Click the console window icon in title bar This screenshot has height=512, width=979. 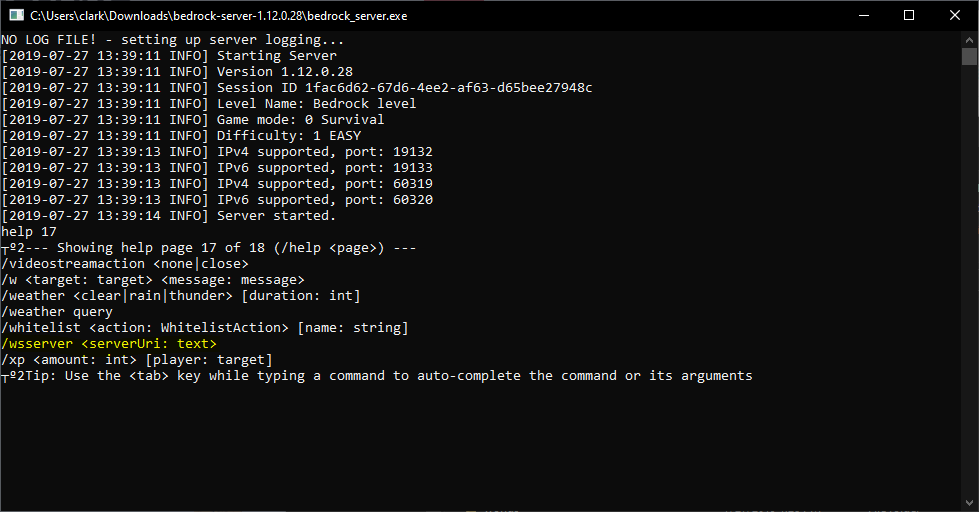point(16,15)
